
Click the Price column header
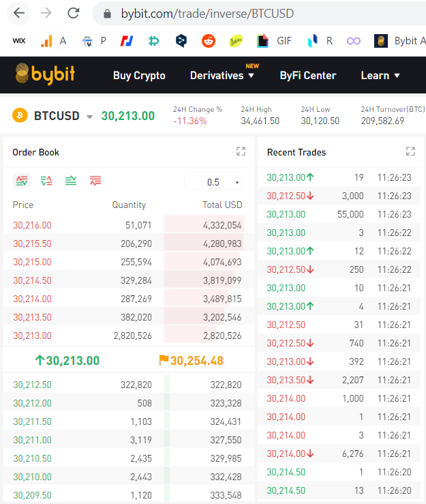[22, 205]
